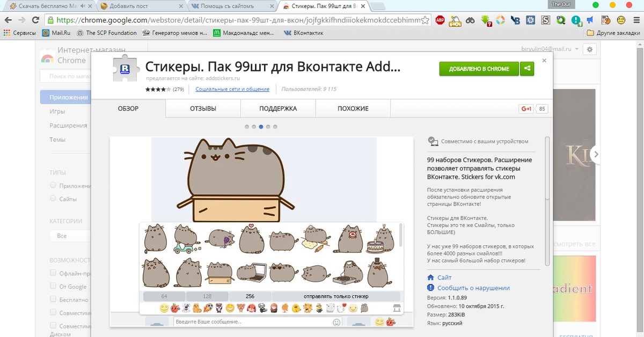Bookmark this page with the star icon
Image resolution: width=644 pixels, height=337 pixels.
pyautogui.click(x=425, y=20)
